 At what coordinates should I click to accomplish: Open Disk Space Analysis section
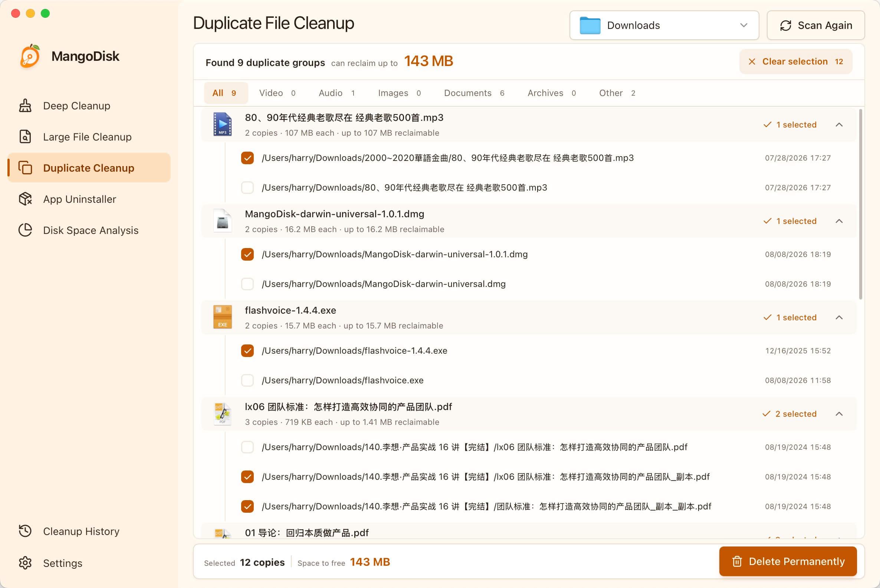[89, 230]
